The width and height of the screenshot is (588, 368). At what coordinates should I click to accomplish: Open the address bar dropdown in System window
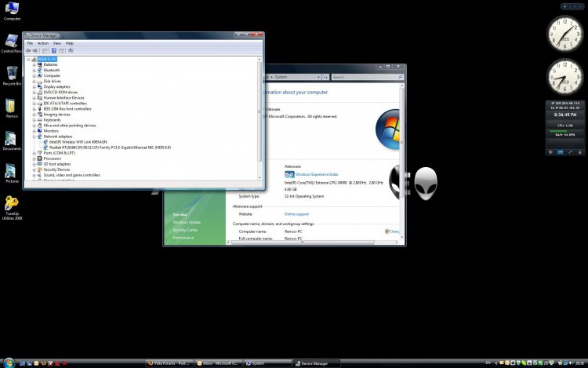318,77
